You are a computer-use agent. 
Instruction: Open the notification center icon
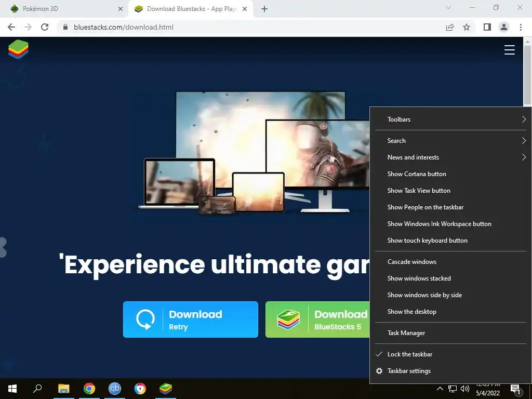(516, 390)
